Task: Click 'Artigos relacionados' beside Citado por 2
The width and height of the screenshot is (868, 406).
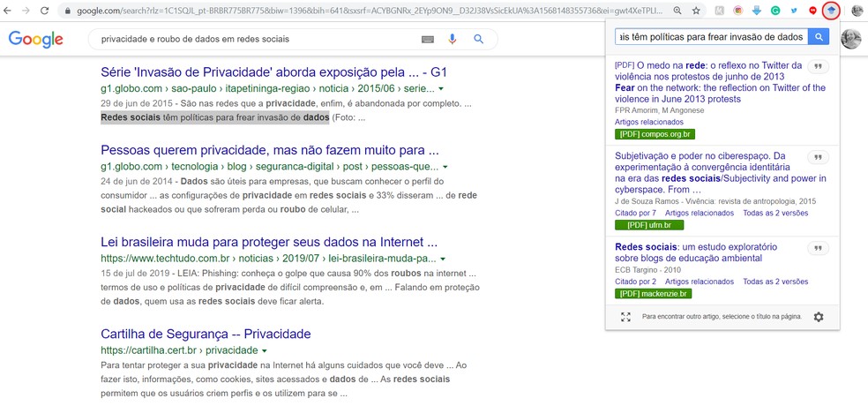Action: 700,282
